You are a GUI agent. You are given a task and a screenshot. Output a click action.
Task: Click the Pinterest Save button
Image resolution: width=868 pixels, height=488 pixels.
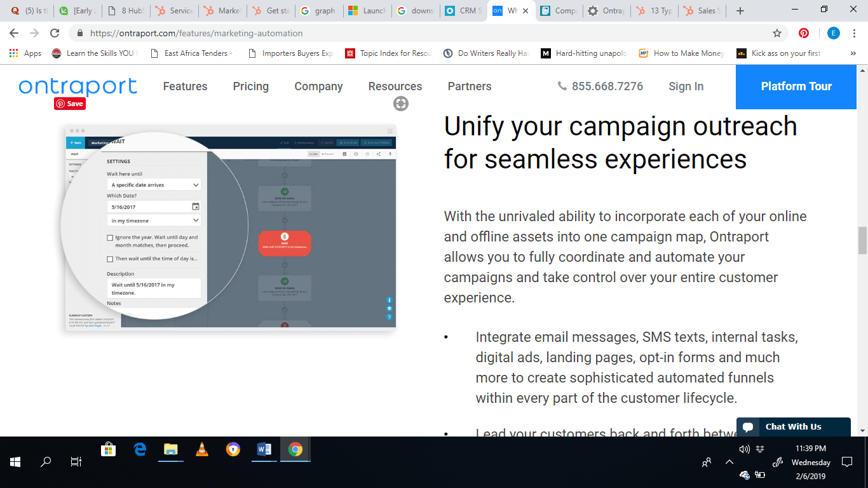click(70, 104)
